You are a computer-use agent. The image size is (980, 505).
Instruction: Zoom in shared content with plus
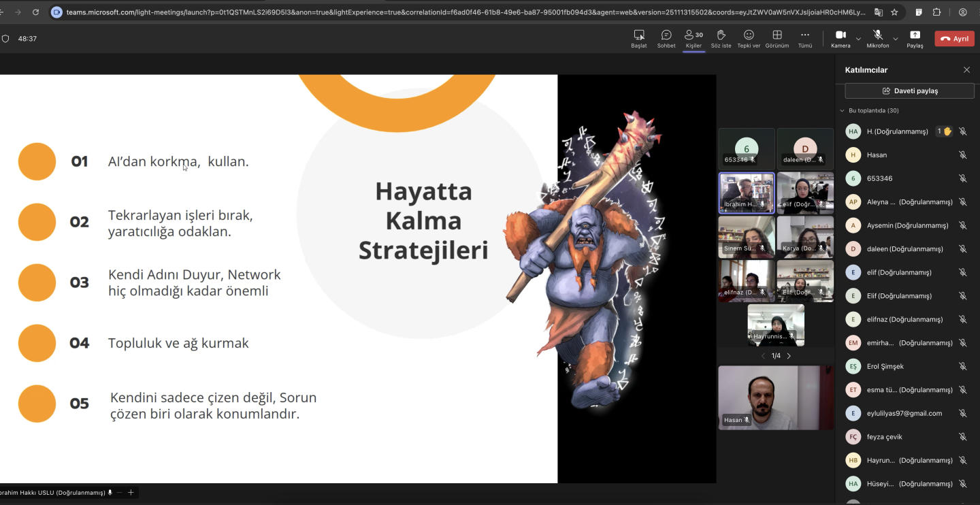point(131,492)
